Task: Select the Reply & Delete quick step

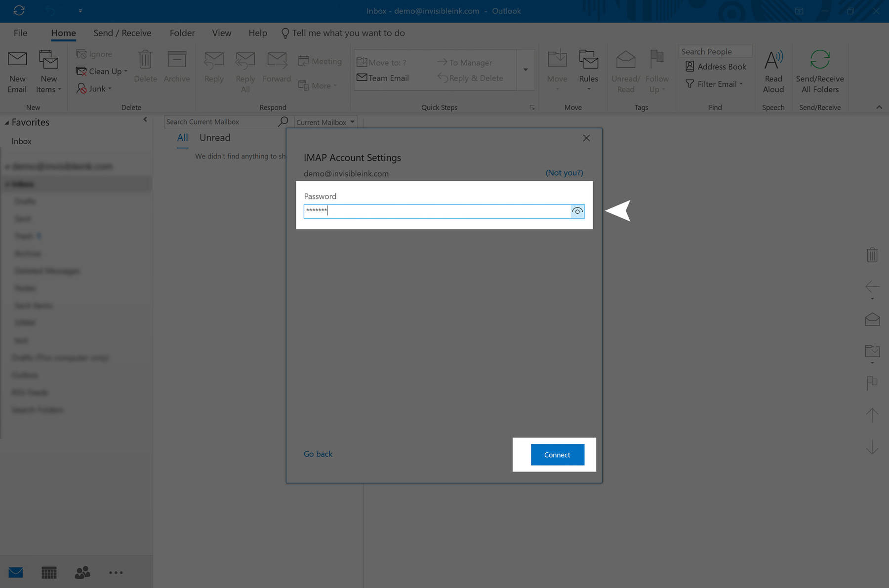Action: [x=470, y=78]
